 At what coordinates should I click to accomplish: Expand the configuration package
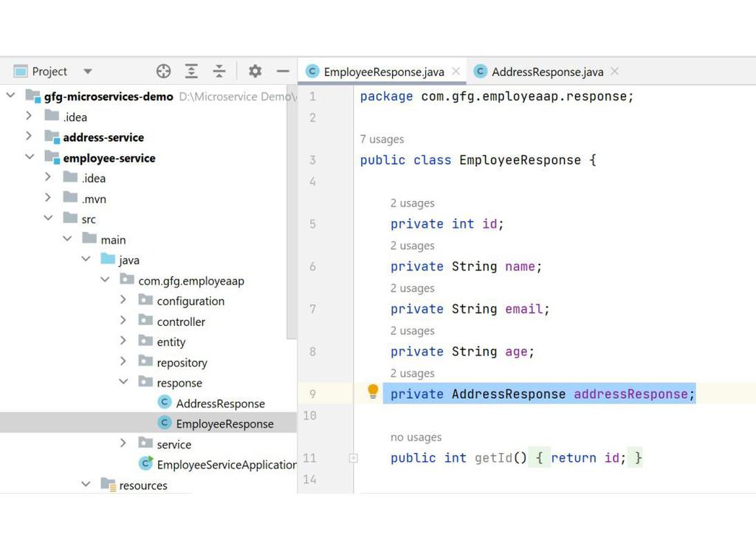click(123, 299)
